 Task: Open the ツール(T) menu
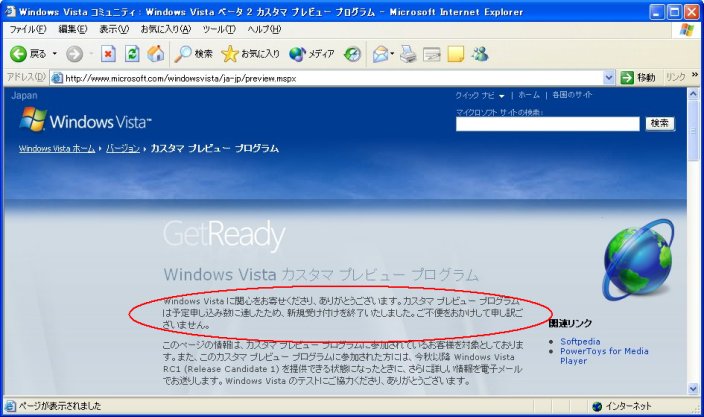pyautogui.click(x=219, y=30)
